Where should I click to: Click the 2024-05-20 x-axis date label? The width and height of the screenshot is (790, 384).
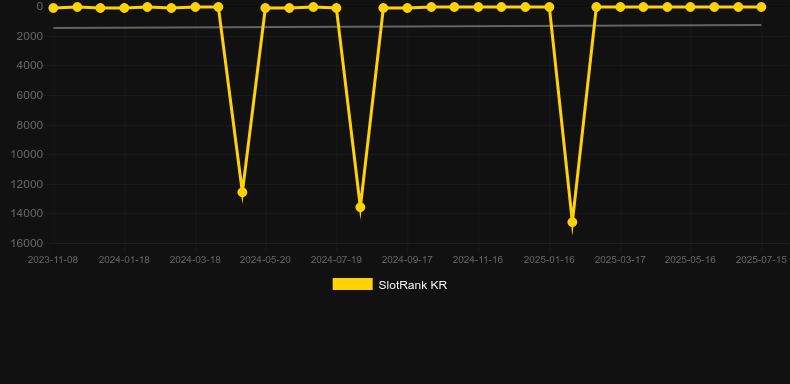click(x=265, y=260)
